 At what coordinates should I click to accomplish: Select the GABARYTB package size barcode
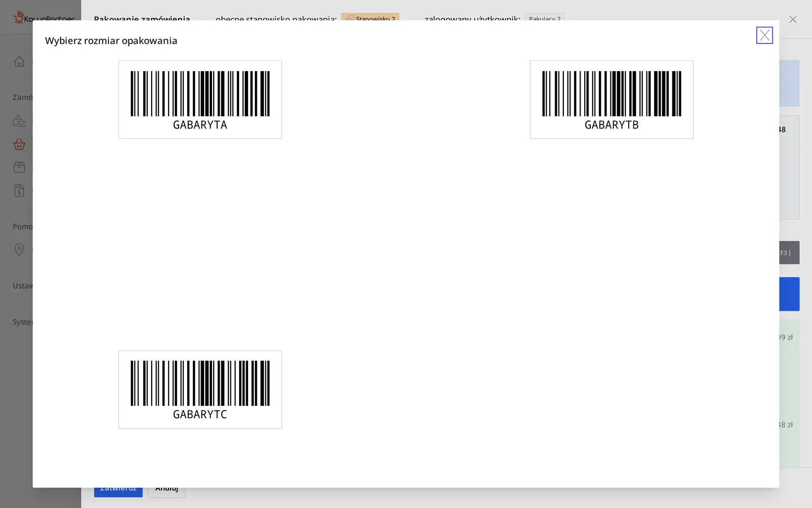612,100
